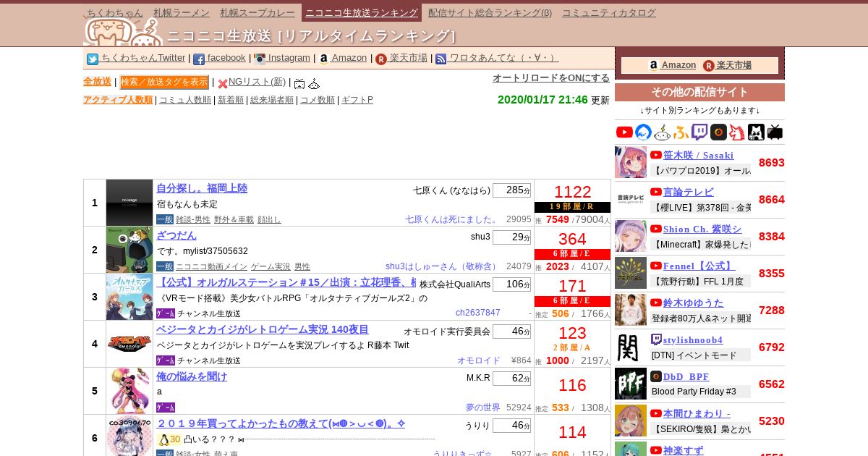Click the Rakuten R icon in the sidebar box
This screenshot has width=868, height=456.
(x=709, y=66)
